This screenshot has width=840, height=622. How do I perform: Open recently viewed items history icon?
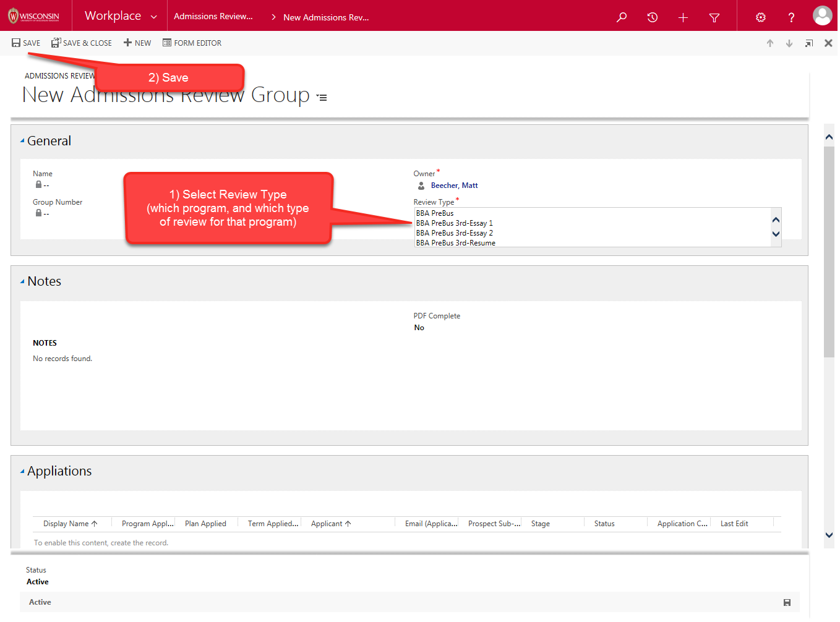click(652, 17)
